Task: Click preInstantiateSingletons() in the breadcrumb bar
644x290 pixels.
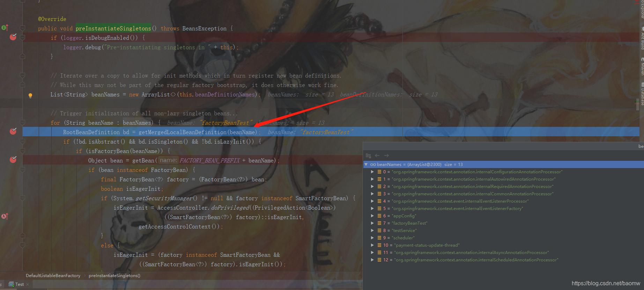Action: coord(114,276)
